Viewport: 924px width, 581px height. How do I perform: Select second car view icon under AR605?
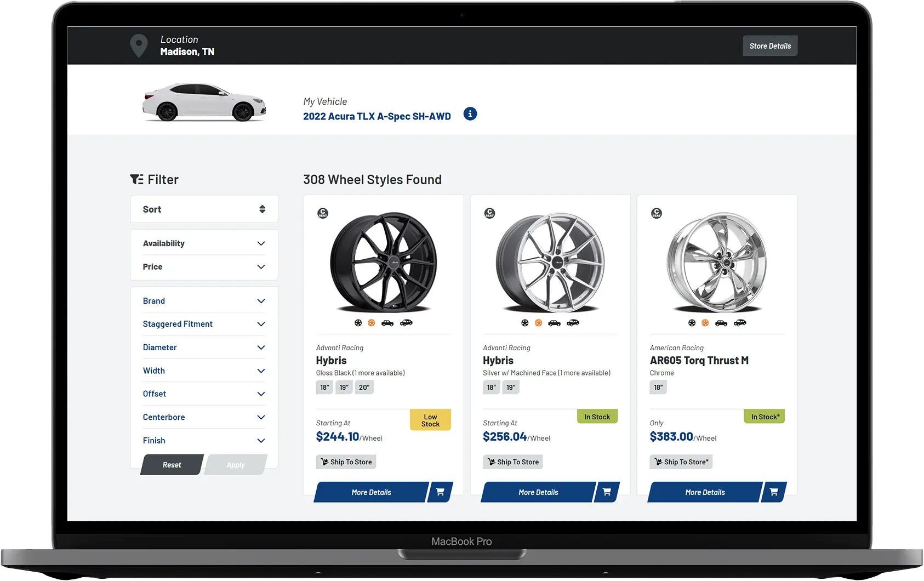[740, 323]
